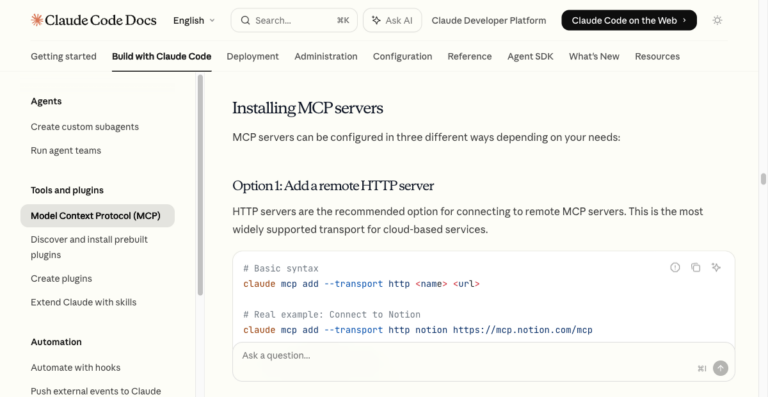This screenshot has width=768, height=397.
Task: Open Create plugins sidebar link
Action: click(61, 279)
